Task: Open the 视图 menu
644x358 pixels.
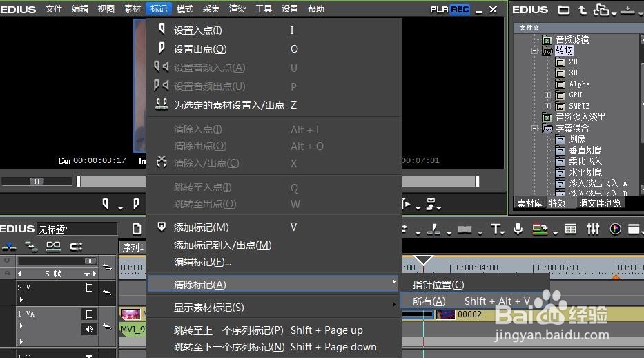Action: pyautogui.click(x=106, y=8)
